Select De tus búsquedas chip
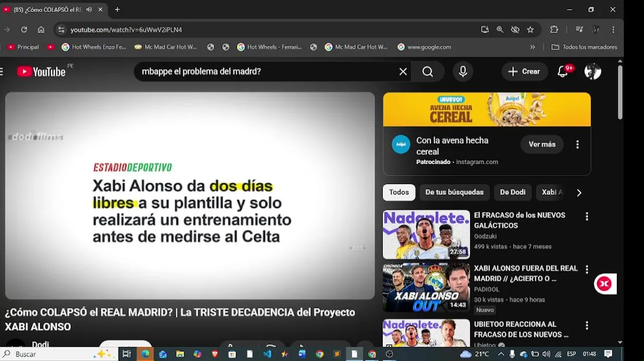 (x=454, y=193)
